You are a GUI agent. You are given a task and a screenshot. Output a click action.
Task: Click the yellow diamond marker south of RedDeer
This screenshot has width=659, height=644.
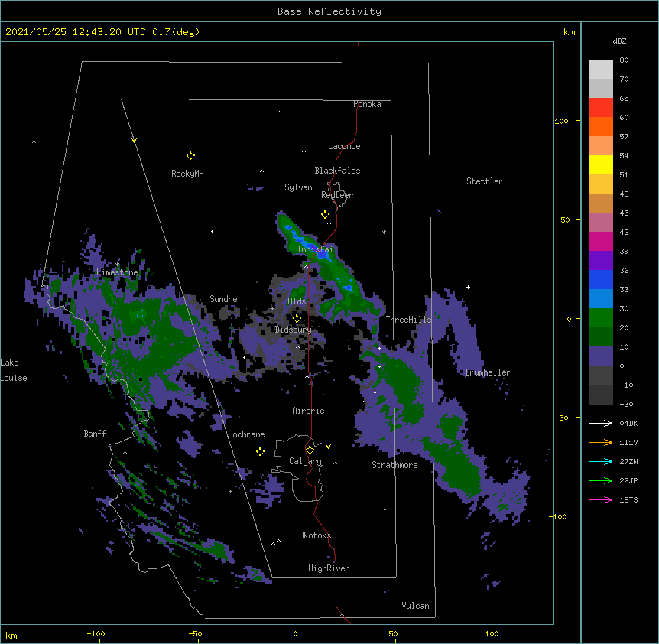click(325, 215)
